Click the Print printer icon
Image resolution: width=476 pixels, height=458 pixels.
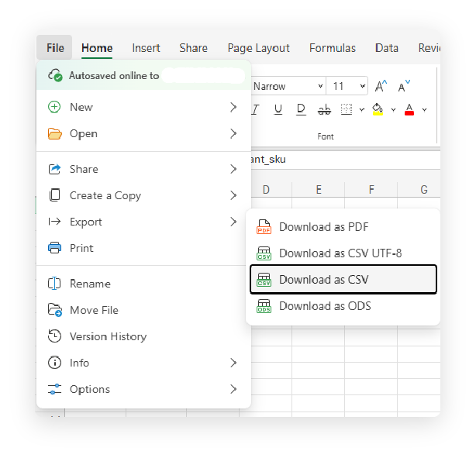point(54,248)
